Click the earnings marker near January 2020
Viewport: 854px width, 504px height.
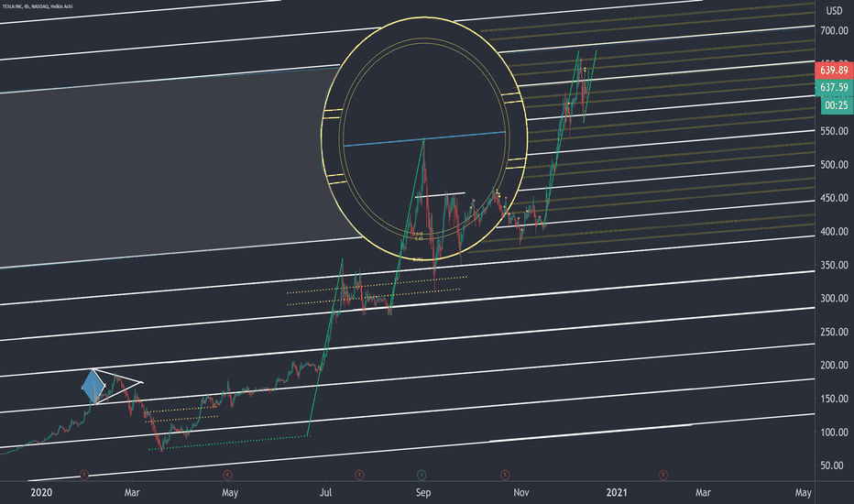[x=84, y=475]
